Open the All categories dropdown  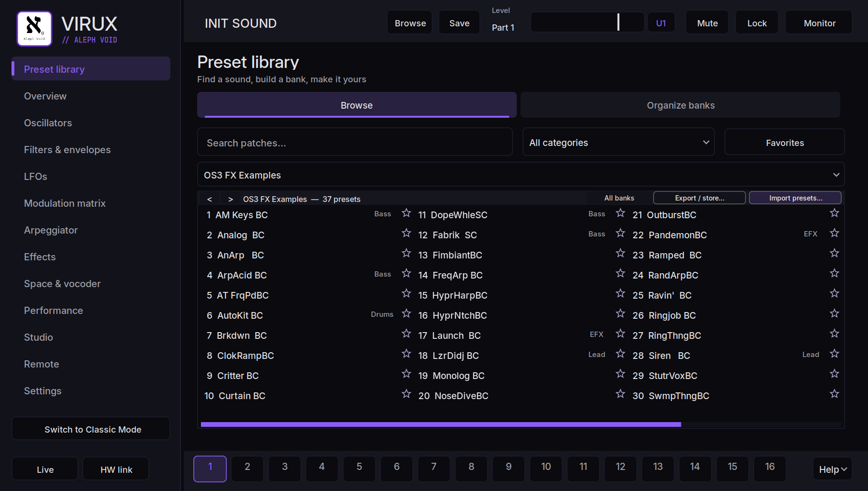click(619, 142)
